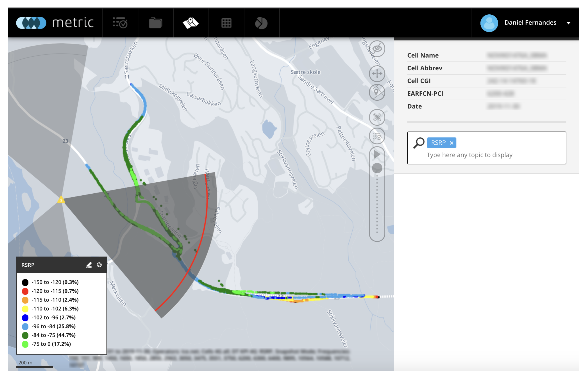Image resolution: width=588 pixels, height=377 pixels.
Task: Click the playback slider handle
Action: (377, 168)
